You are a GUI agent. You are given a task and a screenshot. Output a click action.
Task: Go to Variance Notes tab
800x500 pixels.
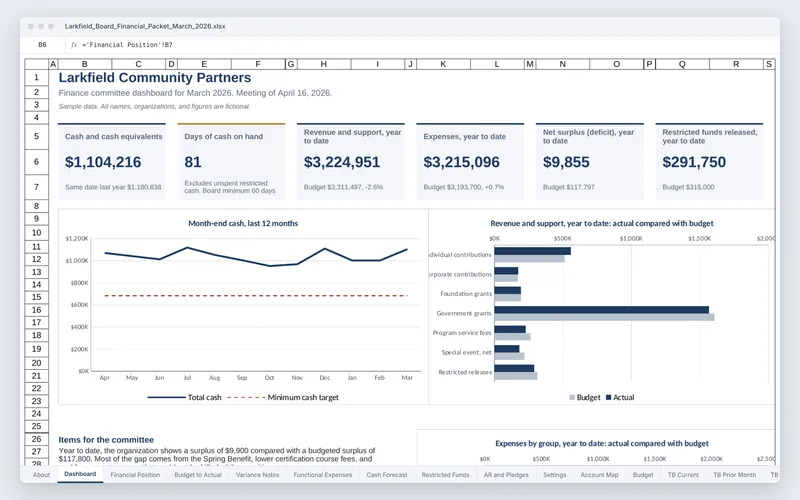[x=257, y=474]
